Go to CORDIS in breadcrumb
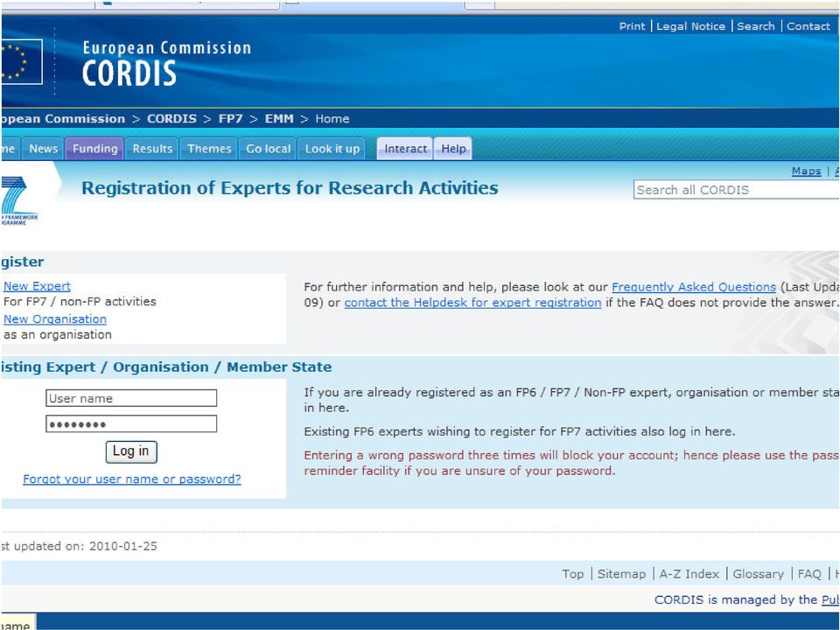 point(172,118)
